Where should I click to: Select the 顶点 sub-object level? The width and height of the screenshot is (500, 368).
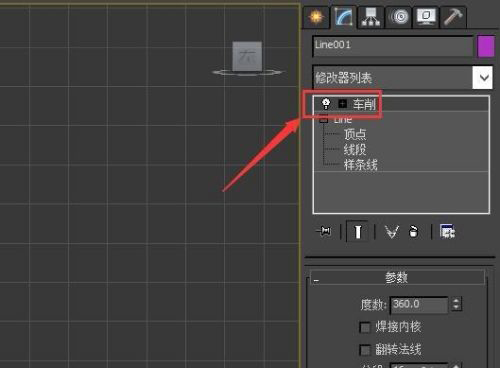[355, 134]
